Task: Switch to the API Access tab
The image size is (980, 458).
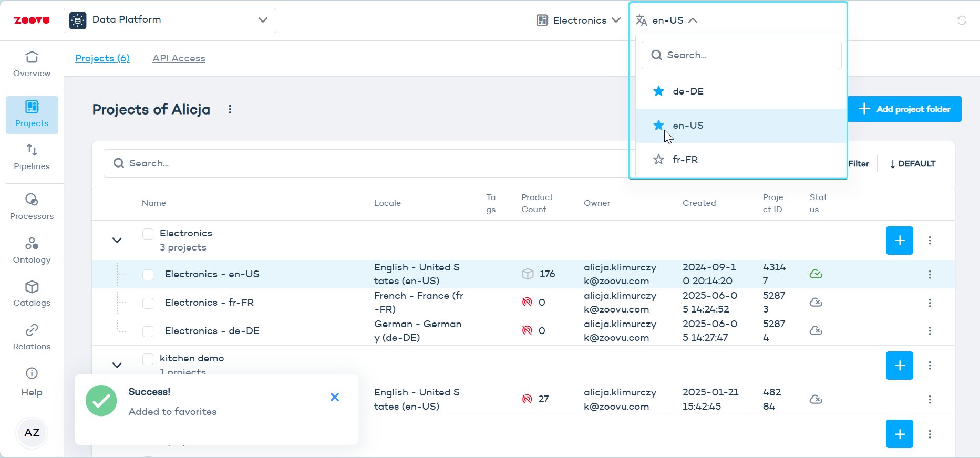Action: [179, 58]
